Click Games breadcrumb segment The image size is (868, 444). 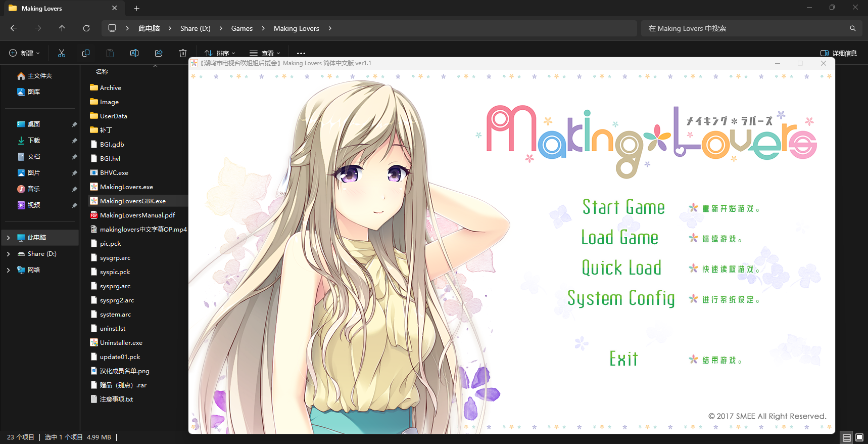(242, 28)
